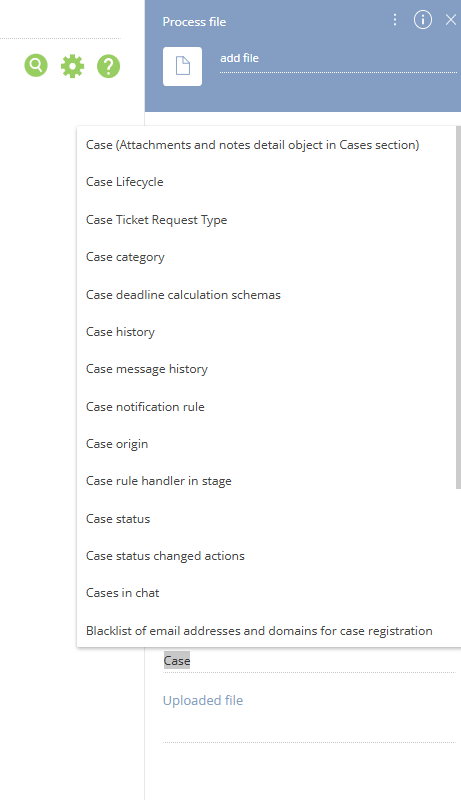Open help via green question mark icon
The width and height of the screenshot is (461, 800).
point(109,66)
